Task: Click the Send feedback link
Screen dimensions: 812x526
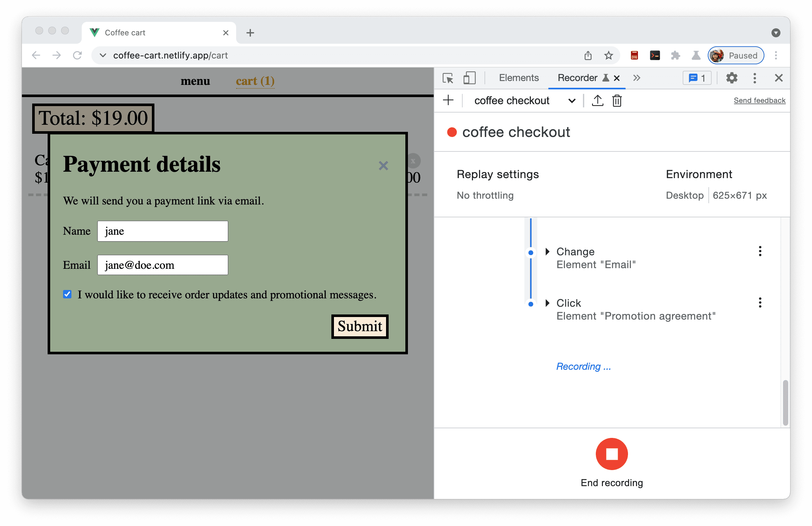Action: click(759, 101)
